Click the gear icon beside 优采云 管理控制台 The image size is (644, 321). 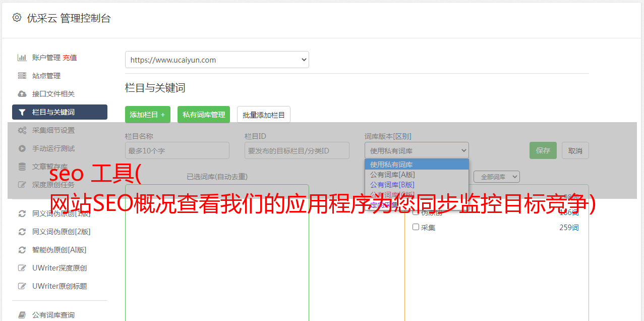(17, 18)
